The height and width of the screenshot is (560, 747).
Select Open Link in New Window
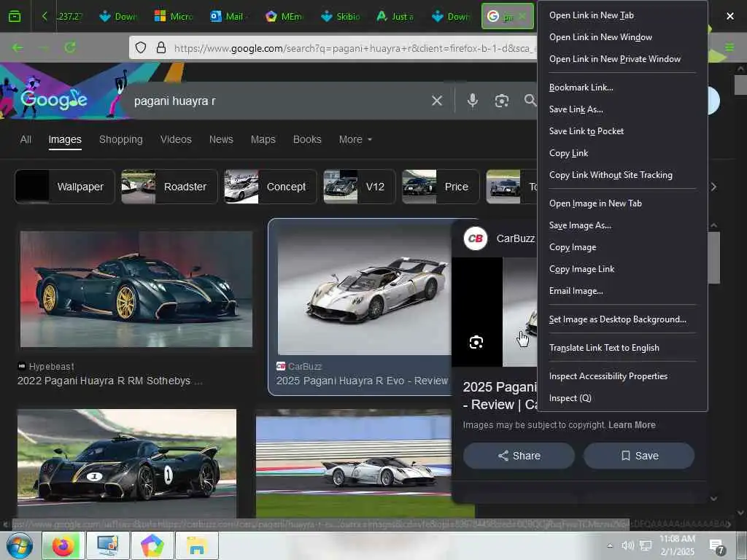[x=622, y=37]
